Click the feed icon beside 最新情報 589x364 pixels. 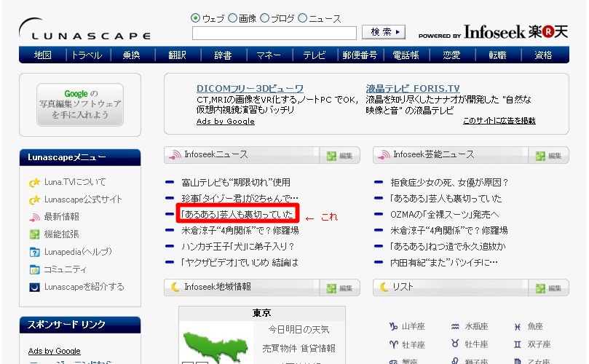coord(34,217)
